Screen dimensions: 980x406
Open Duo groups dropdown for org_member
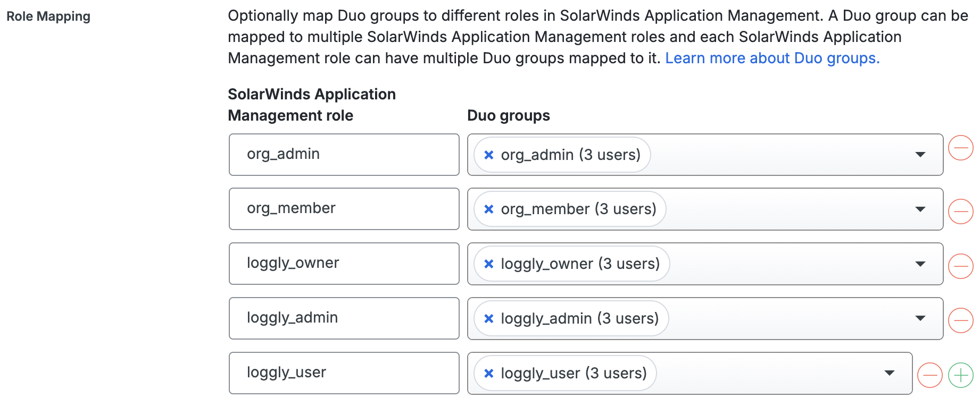click(920, 209)
